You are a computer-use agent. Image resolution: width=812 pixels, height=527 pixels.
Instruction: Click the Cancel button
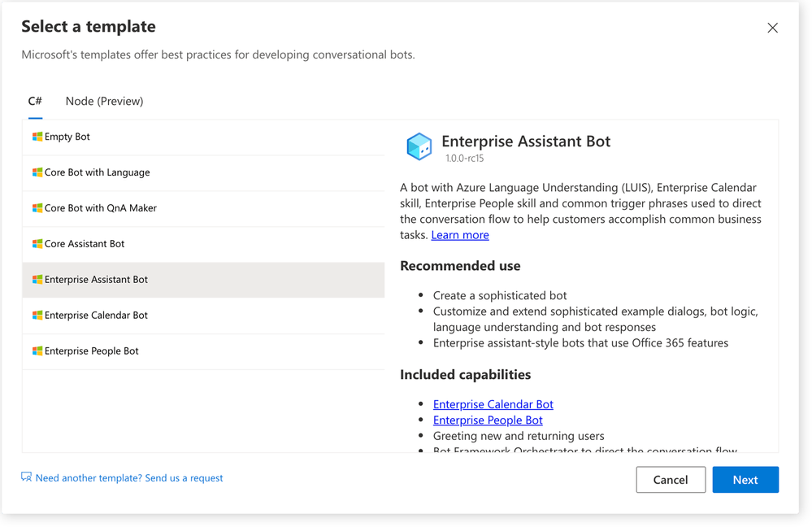click(x=671, y=480)
